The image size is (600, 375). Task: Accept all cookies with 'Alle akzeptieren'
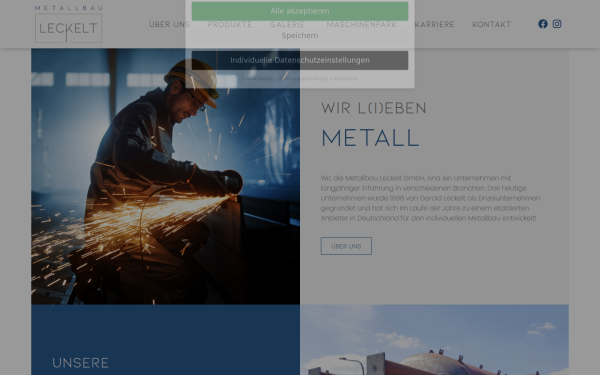(x=300, y=11)
